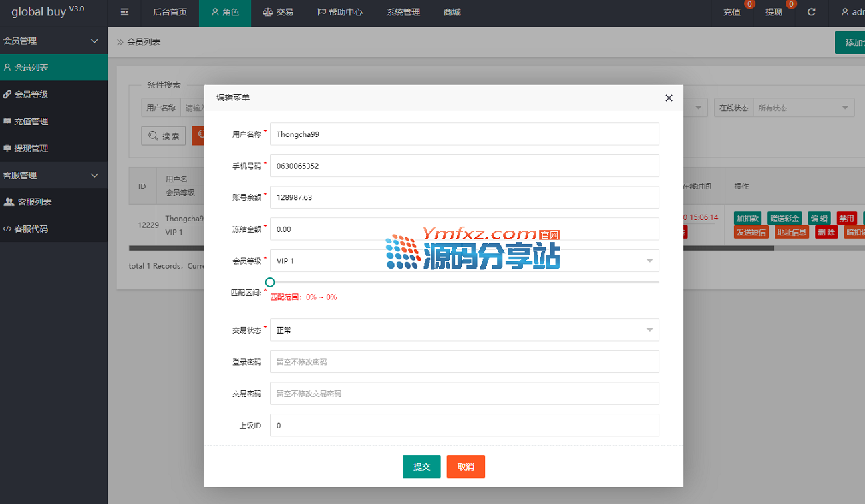
Task: Click the 取消 cancel button
Action: click(x=466, y=467)
